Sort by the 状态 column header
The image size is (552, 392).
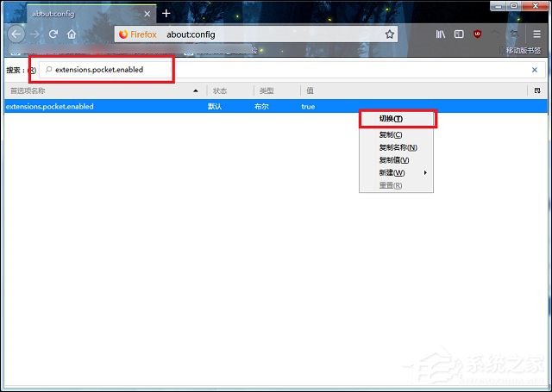point(229,90)
